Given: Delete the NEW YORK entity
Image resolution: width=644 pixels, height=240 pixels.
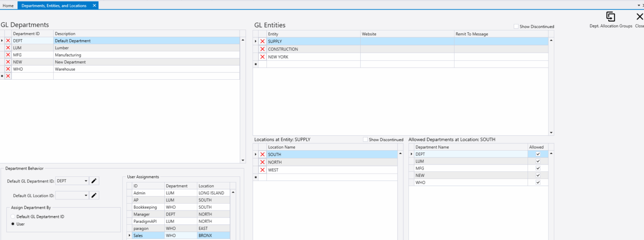Looking at the screenshot, I should (263, 57).
